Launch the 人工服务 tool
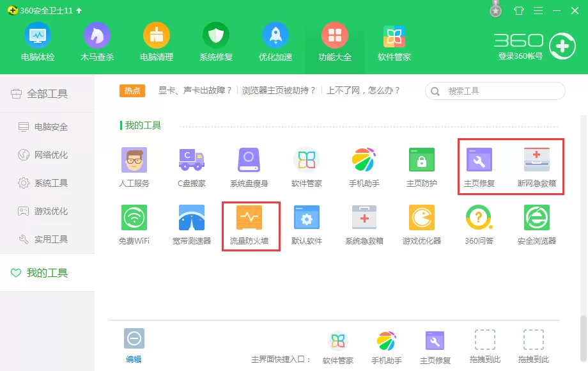Screen dimensions: 588x371 tap(134, 168)
